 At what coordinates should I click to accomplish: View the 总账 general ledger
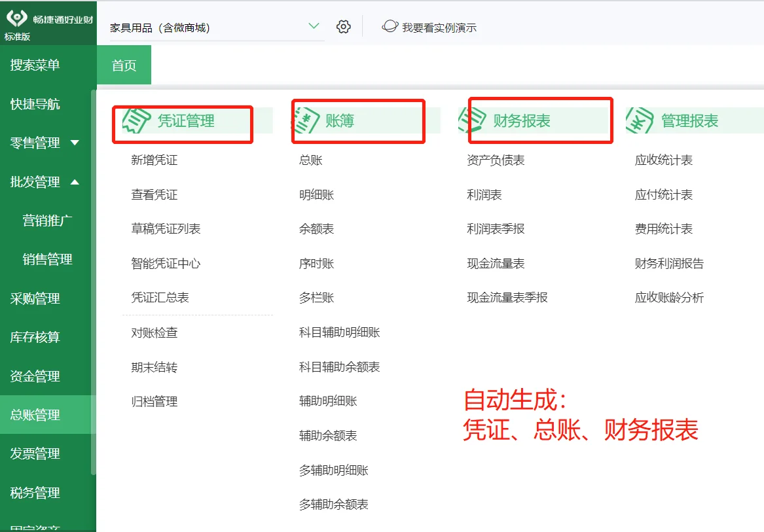point(310,160)
